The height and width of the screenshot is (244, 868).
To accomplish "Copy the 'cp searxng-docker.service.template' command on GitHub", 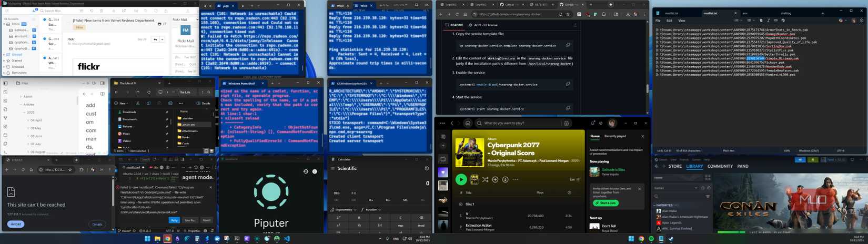I will pos(568,45).
